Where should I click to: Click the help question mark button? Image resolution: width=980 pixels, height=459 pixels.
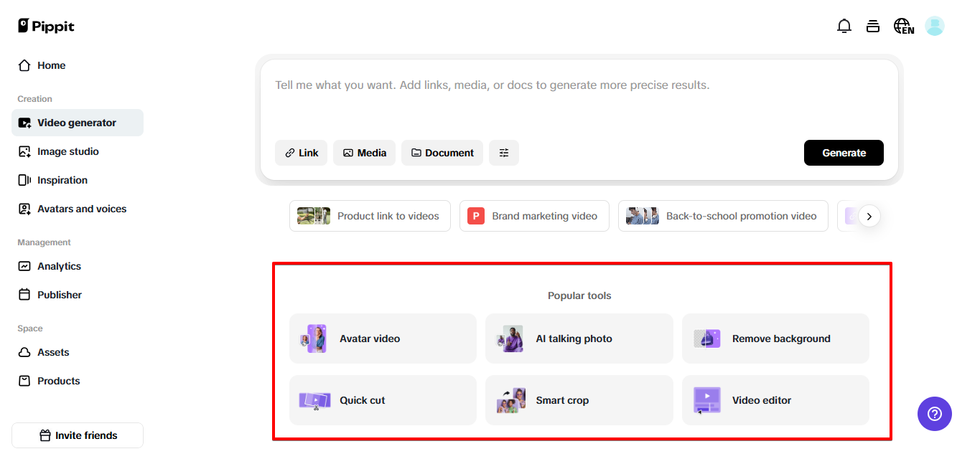pos(934,414)
